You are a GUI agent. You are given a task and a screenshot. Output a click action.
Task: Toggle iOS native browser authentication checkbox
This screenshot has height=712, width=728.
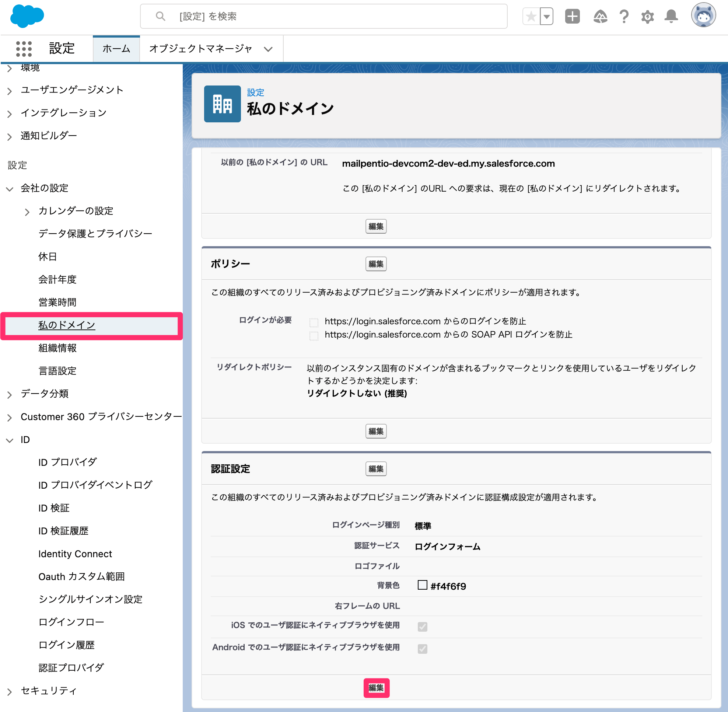coord(423,627)
